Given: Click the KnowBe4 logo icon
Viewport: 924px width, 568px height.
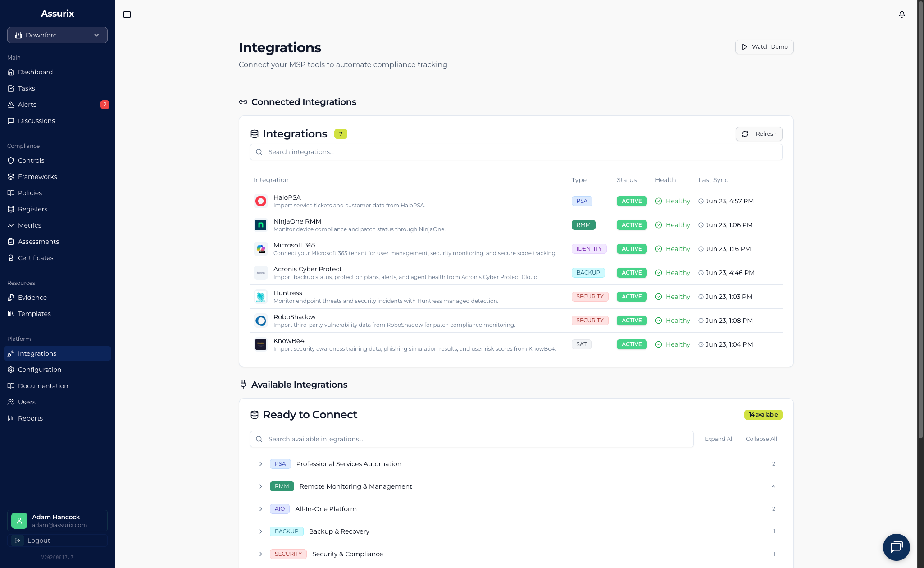Looking at the screenshot, I should pos(261,344).
